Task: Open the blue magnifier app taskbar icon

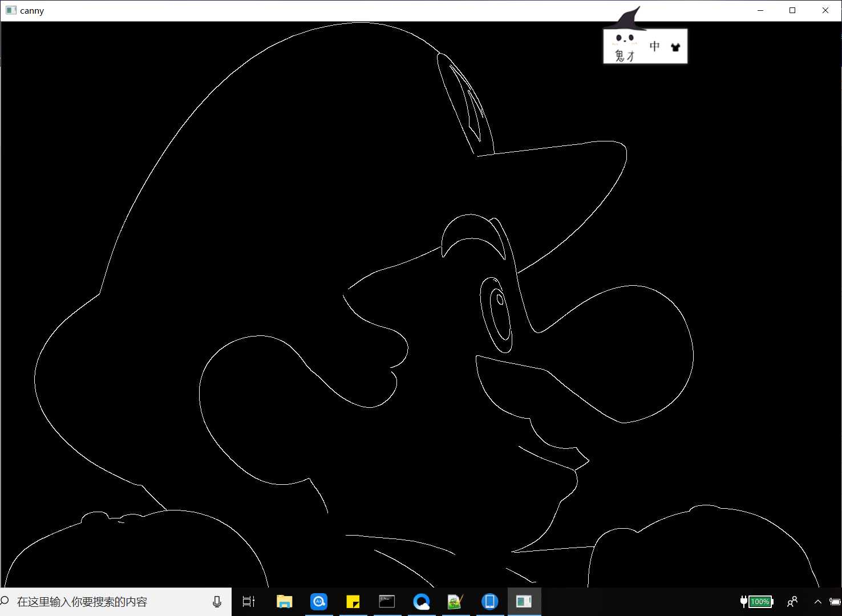Action: click(x=319, y=602)
